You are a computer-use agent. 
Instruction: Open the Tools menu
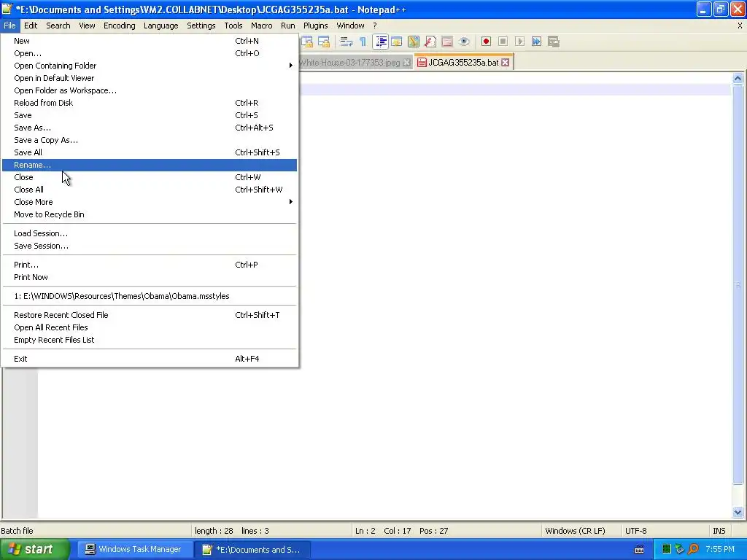233,26
